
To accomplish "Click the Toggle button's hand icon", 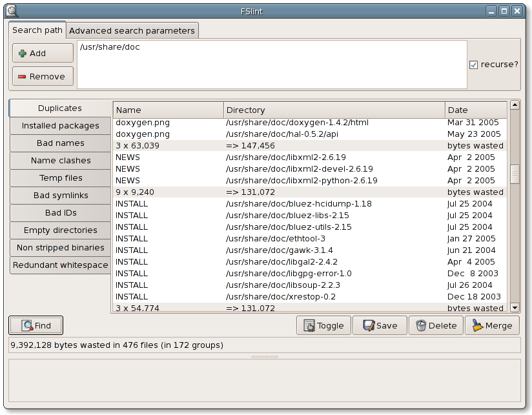I will [309, 325].
